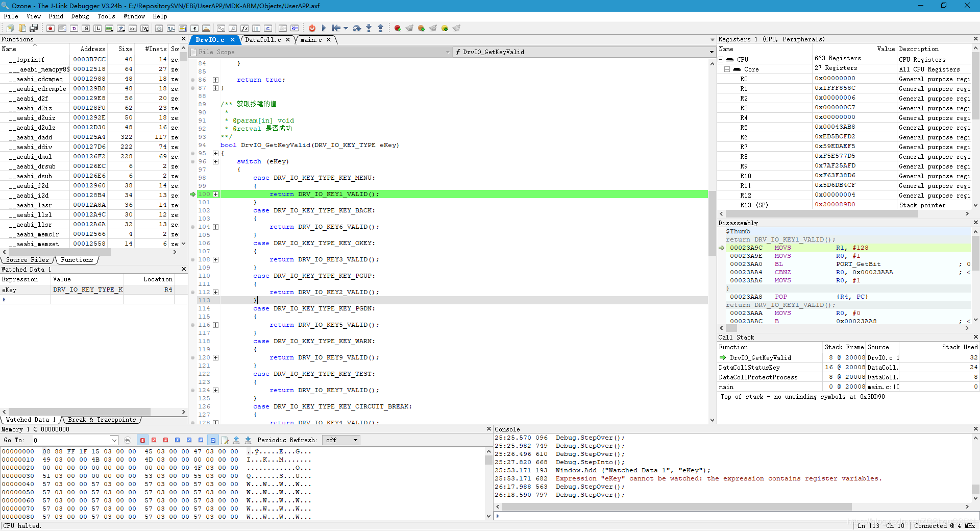Viewport: 980px width, 531px height.
Task: Toggle memory 4-byte blue display mode
Action: [201, 440]
